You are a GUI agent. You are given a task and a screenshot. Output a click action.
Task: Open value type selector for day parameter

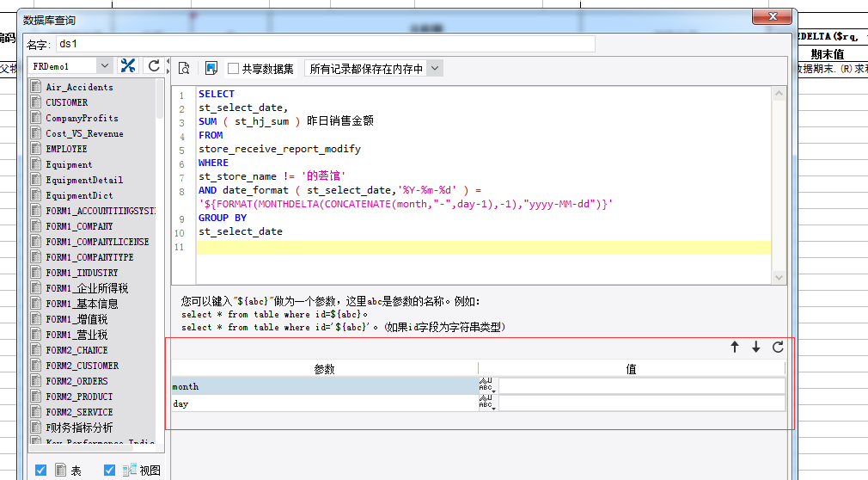tap(487, 403)
